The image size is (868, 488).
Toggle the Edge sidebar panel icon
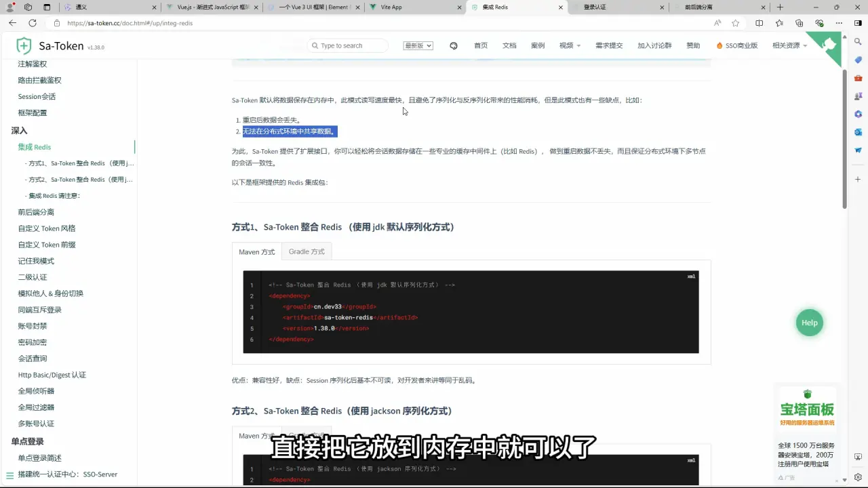[858, 22]
